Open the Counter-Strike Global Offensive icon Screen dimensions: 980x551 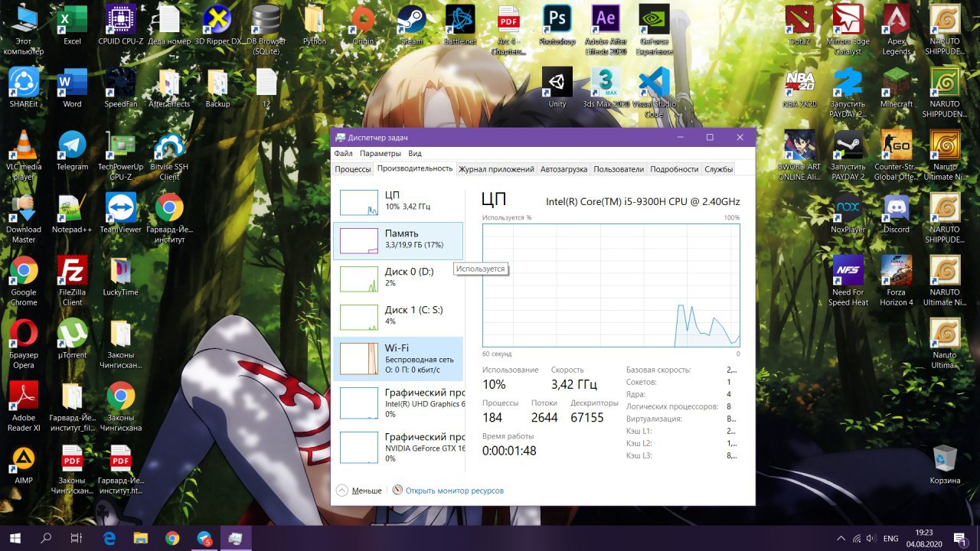tap(897, 155)
